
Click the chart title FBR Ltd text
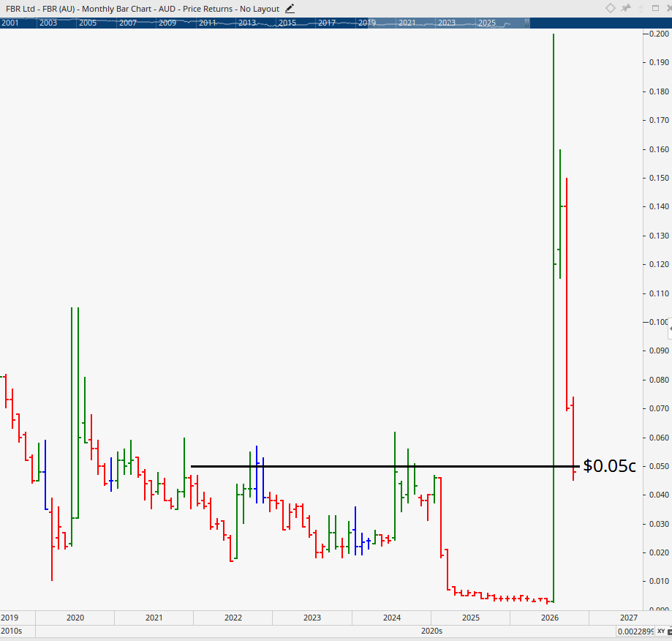[20, 9]
